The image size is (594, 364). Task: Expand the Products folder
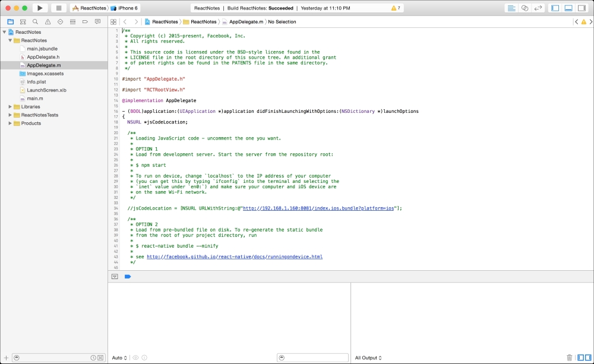coord(10,124)
